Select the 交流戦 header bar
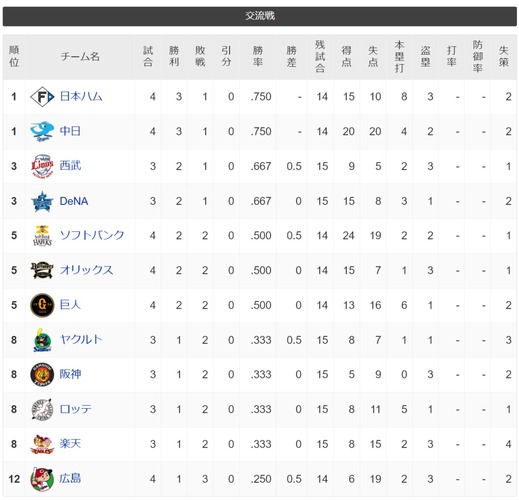Viewport: 519px width, 500px height. coord(260,16)
